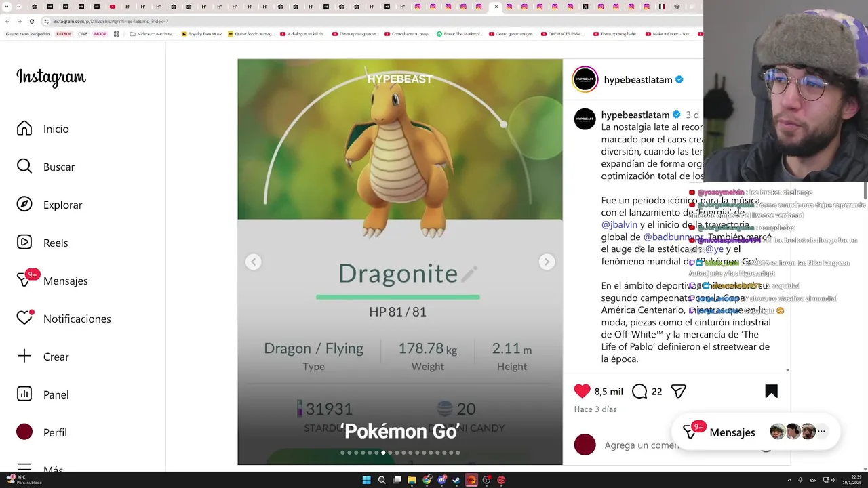
Task: Open the FÚTBOL bookmark
Action: [x=64, y=33]
